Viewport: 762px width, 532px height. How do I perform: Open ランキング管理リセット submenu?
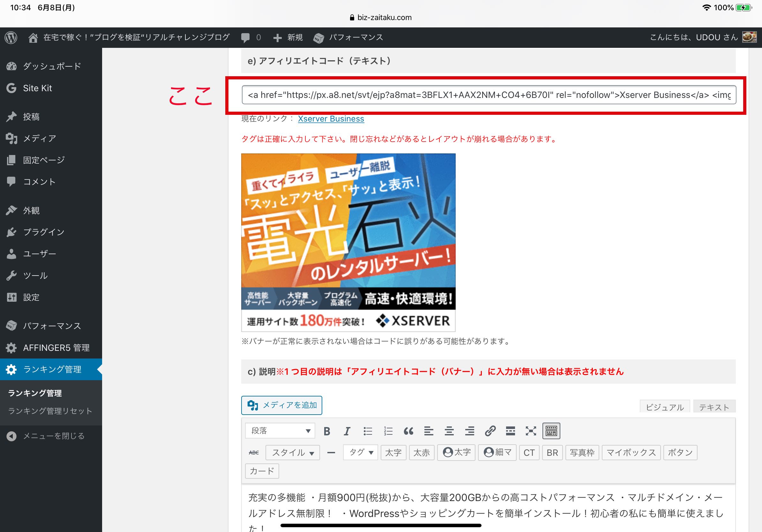coord(50,411)
